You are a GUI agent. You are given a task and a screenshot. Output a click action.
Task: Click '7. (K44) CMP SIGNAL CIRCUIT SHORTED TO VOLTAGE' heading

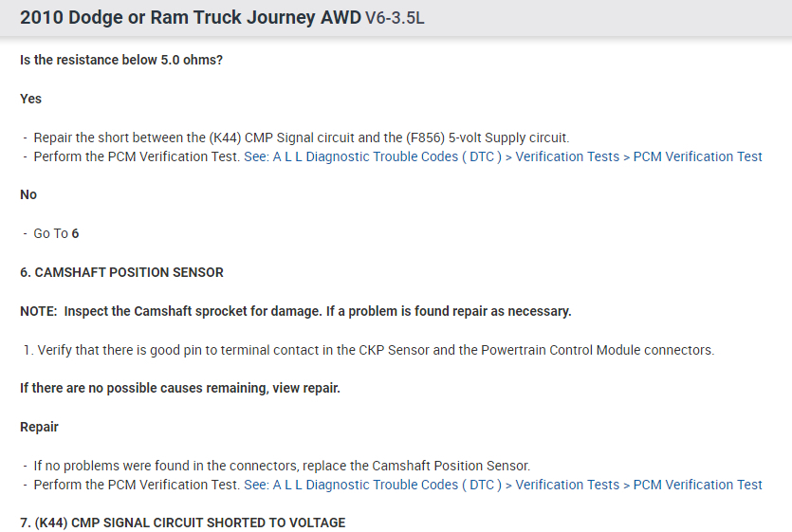click(182, 523)
